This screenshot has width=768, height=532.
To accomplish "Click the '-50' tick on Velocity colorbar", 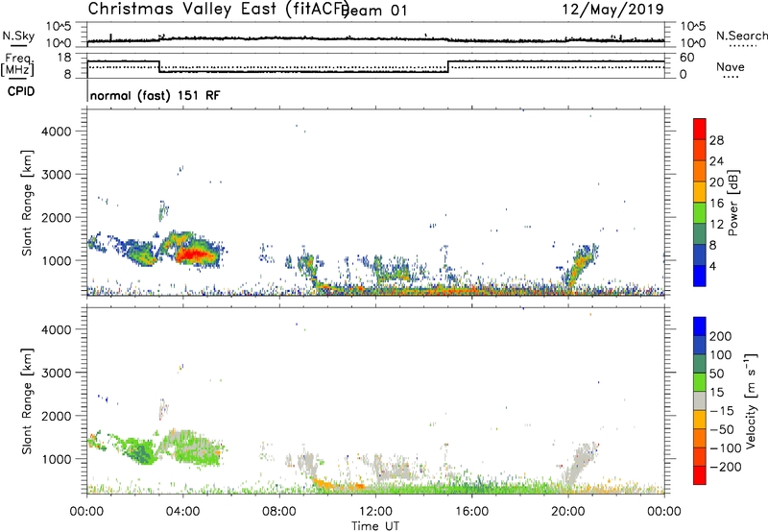I will click(x=722, y=429).
